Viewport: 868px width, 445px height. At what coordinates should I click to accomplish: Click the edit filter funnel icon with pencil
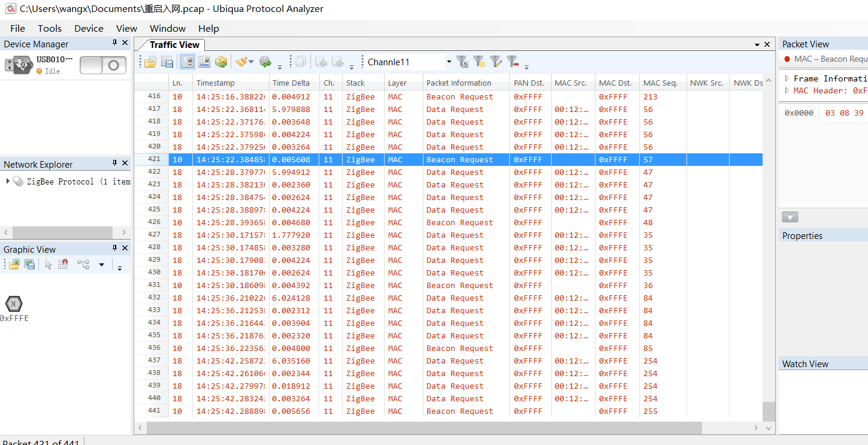pyautogui.click(x=495, y=62)
